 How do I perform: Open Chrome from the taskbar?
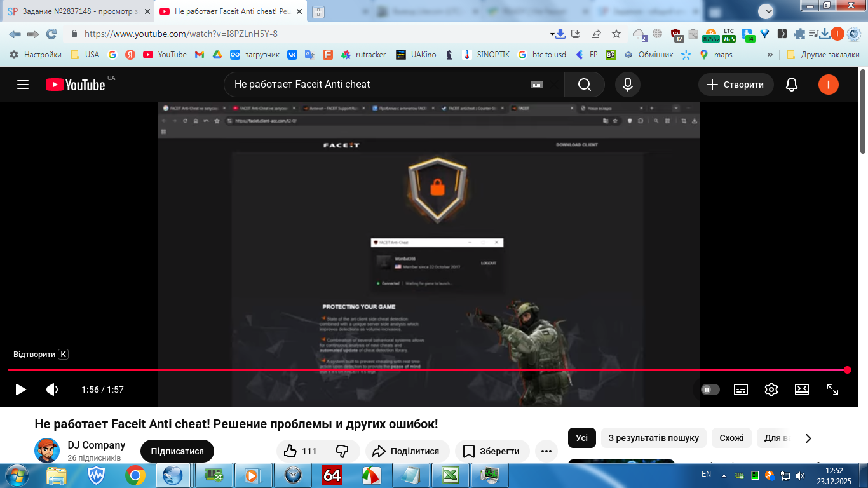(x=135, y=475)
